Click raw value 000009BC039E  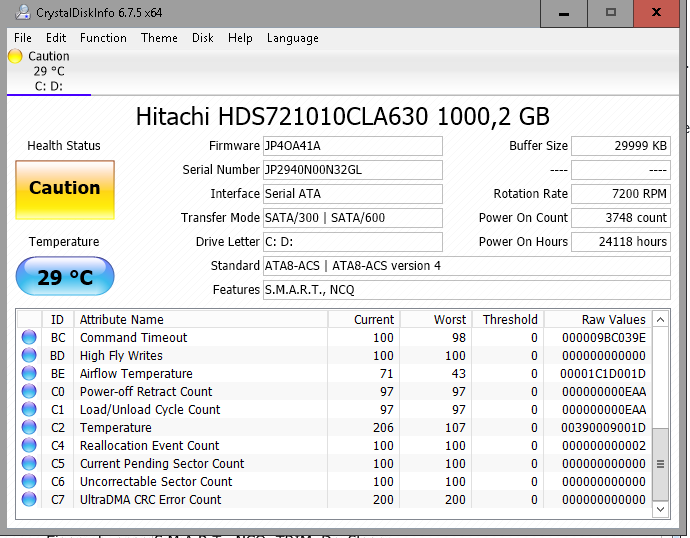[604, 338]
